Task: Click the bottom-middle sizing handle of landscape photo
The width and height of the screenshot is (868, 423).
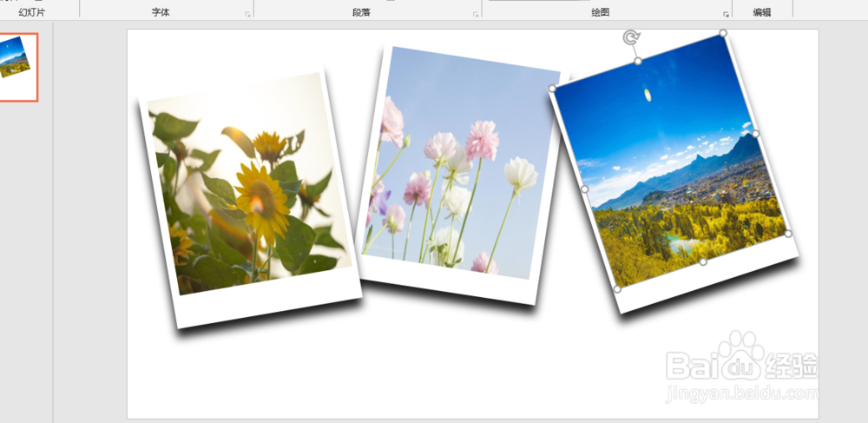Action: 703,261
